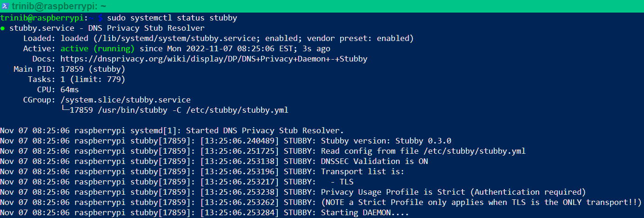
Task: Click the 'active (running)' status text
Action: 97,48
